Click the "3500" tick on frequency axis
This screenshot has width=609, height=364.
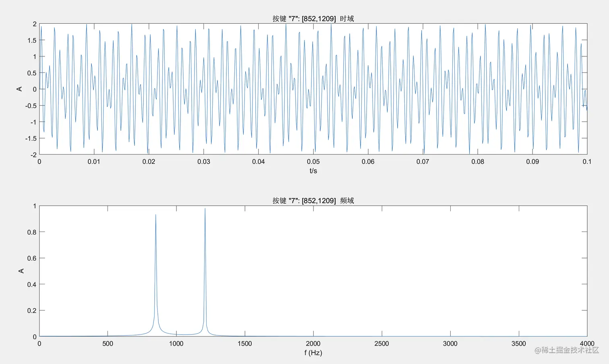(x=519, y=343)
